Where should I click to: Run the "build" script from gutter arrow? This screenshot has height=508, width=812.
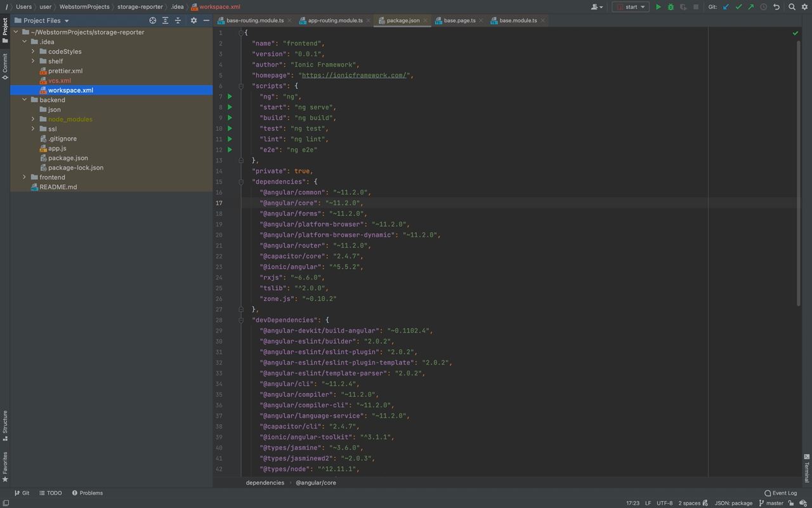(x=230, y=118)
